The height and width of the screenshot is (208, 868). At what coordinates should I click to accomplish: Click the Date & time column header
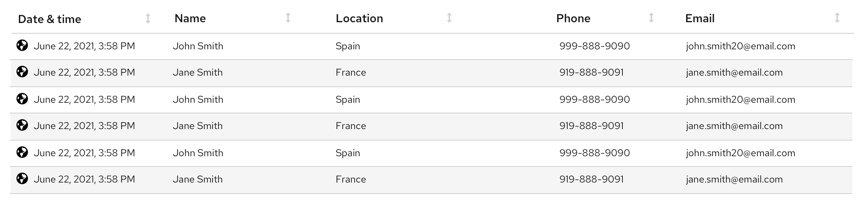pos(50,19)
